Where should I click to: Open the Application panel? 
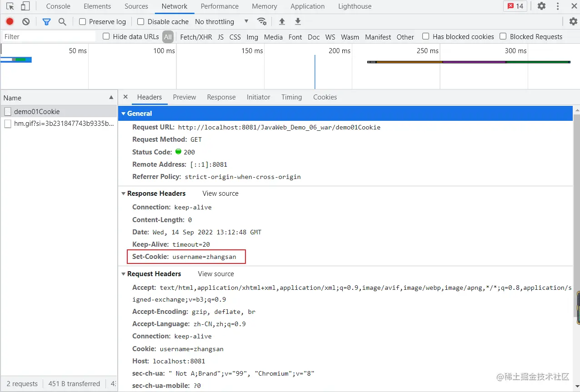pyautogui.click(x=308, y=6)
